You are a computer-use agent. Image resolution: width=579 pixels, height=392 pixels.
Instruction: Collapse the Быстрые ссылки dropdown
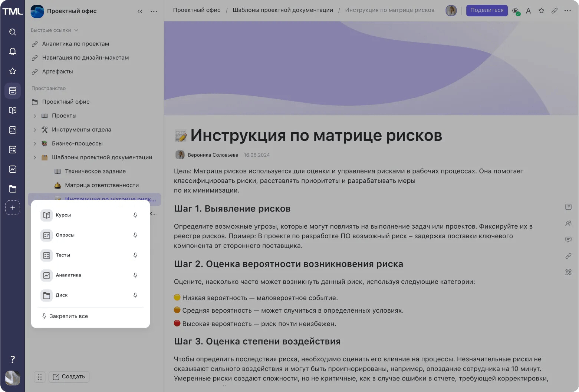(x=76, y=30)
